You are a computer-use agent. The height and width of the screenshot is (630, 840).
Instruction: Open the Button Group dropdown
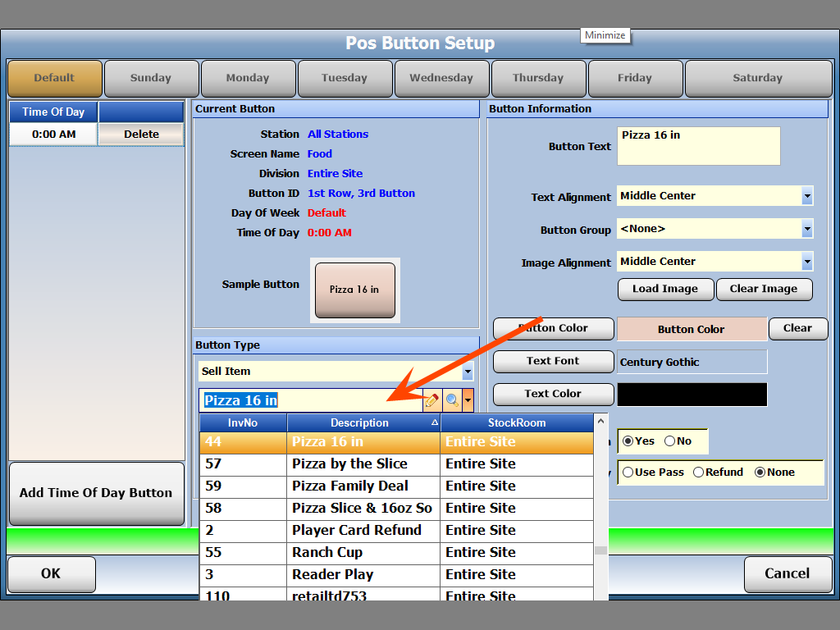click(807, 230)
